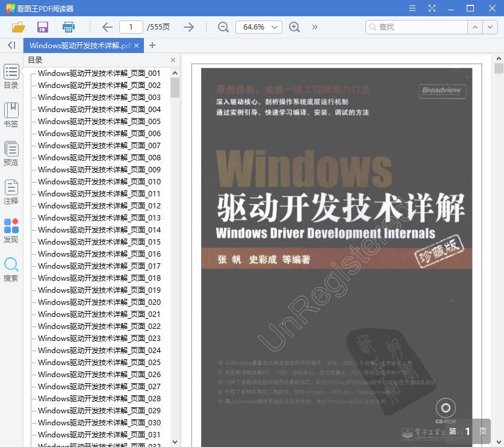Open the 书签 bookmarks panel
The image size is (504, 447).
point(11,115)
